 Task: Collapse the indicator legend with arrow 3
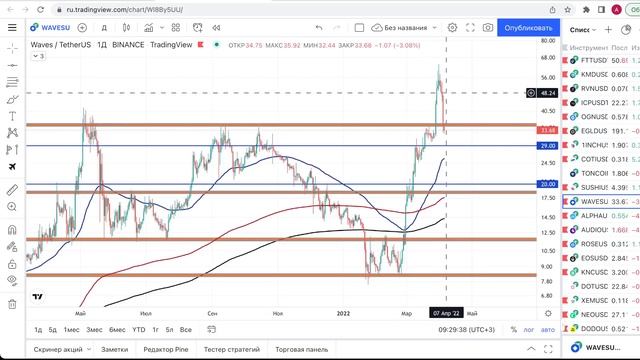(x=38, y=56)
